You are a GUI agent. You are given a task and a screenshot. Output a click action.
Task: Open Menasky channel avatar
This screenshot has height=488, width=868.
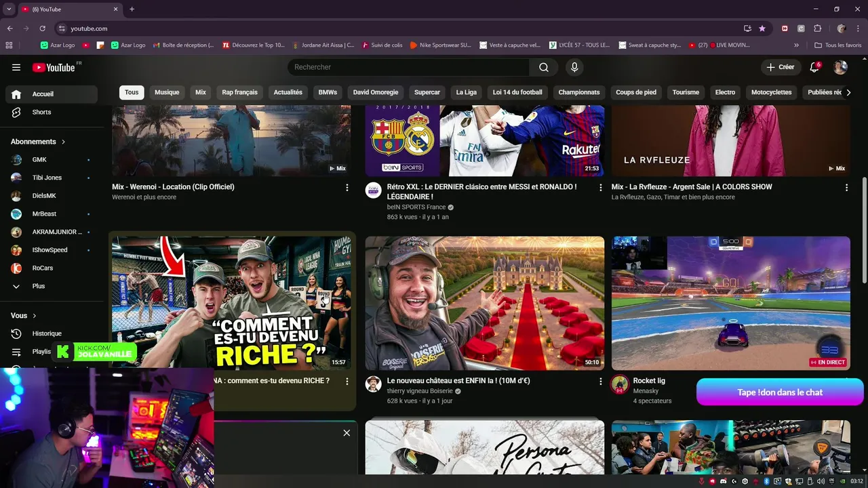[619, 384]
